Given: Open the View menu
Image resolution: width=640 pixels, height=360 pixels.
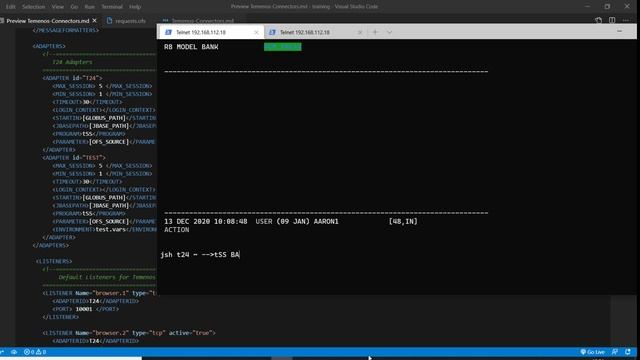Looking at the screenshot, I should pos(58,7).
